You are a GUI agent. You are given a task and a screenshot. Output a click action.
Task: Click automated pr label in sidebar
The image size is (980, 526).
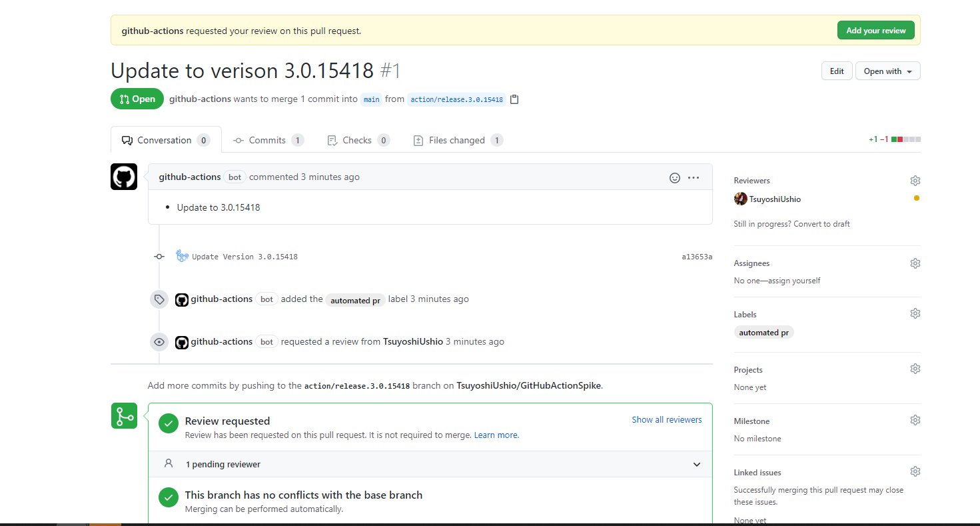point(763,333)
